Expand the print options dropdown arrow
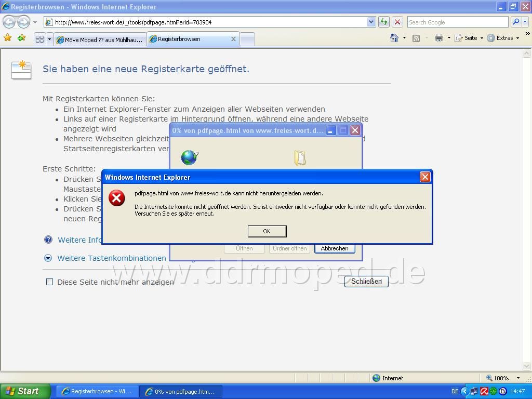Screen dimensions: 532x399 (x=449, y=38)
